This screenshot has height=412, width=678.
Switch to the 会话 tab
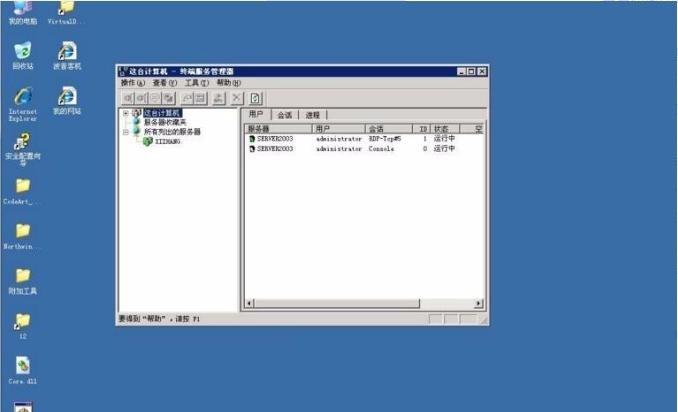[x=285, y=115]
